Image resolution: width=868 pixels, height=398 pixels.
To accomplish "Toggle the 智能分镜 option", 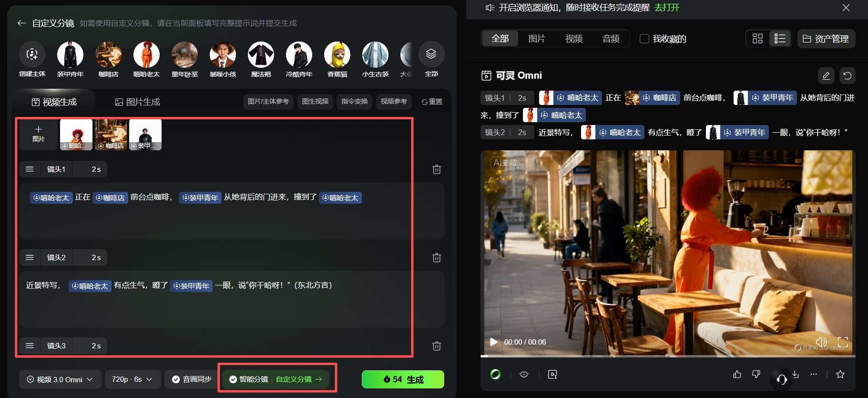I will (x=248, y=379).
